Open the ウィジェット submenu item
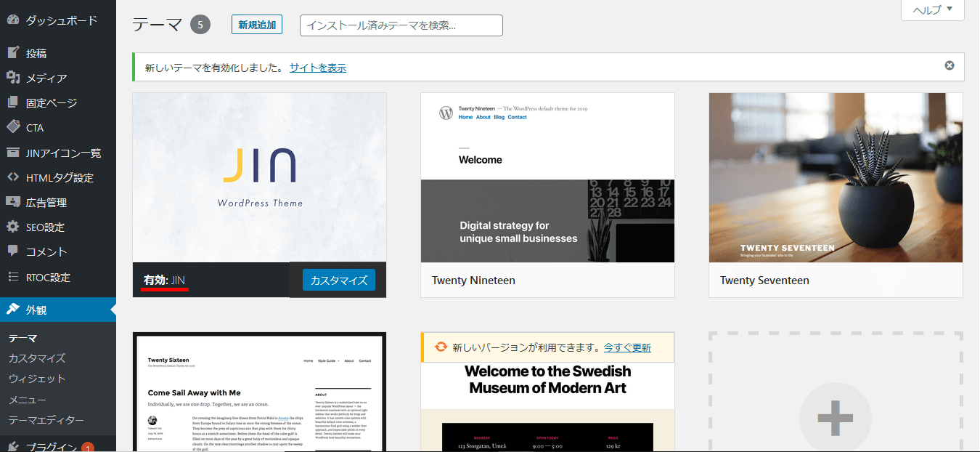The width and height of the screenshot is (980, 452). (x=37, y=379)
